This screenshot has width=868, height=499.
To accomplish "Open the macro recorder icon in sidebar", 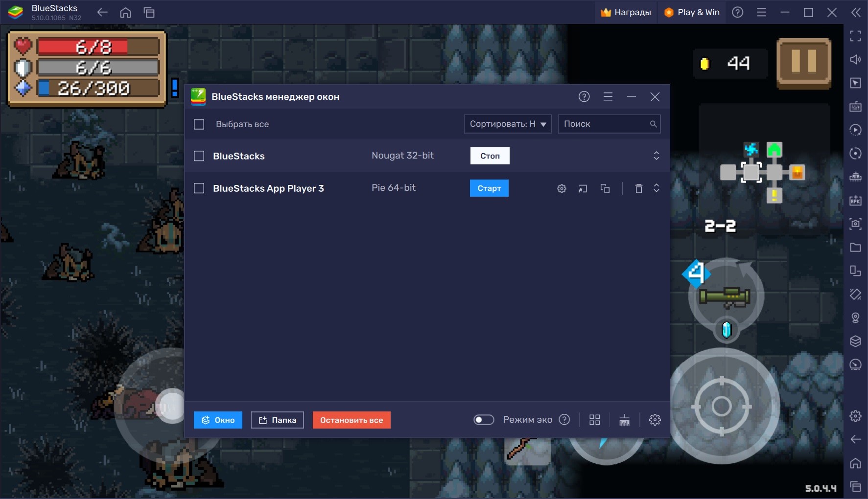I will point(855,130).
